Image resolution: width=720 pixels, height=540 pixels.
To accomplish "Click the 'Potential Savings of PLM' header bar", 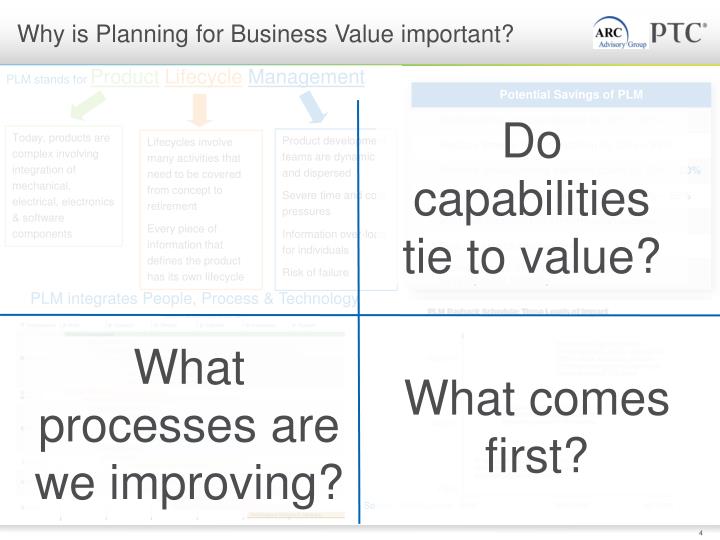I will [x=561, y=95].
